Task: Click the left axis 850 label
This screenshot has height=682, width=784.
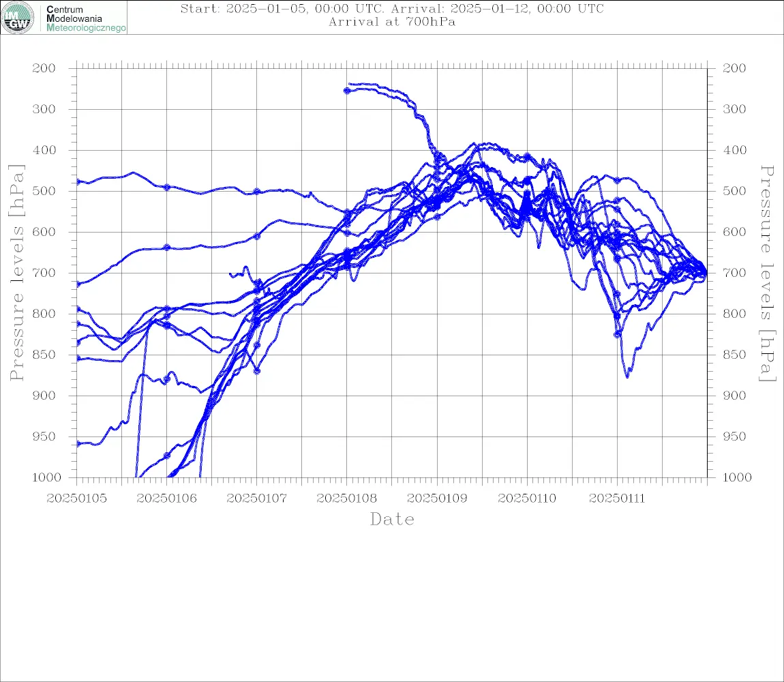Action: click(44, 355)
